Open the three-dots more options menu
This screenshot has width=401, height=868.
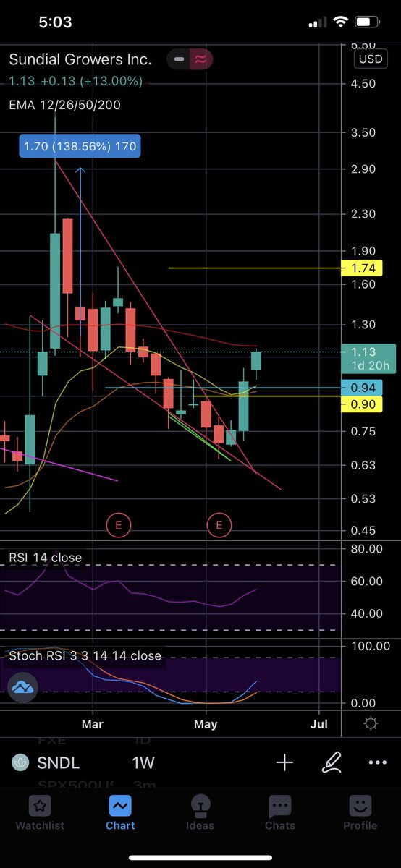click(x=378, y=762)
